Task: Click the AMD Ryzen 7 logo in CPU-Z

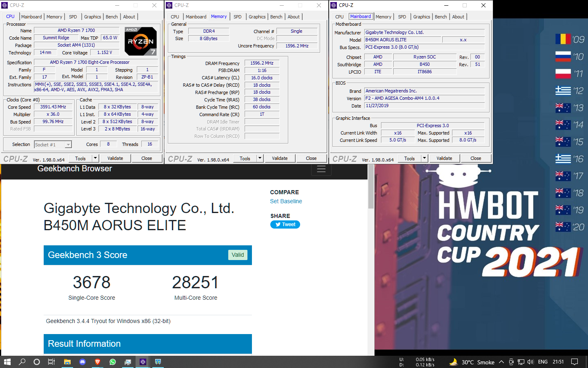Action: point(140,41)
